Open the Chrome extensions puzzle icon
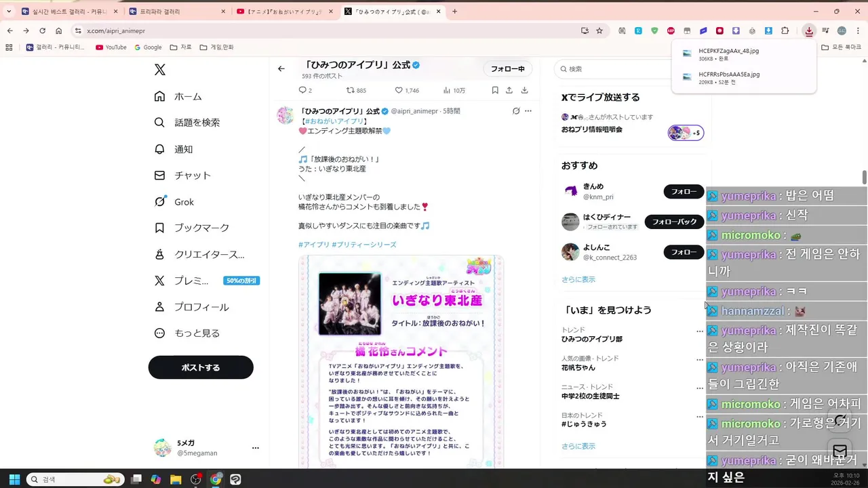 coord(785,30)
